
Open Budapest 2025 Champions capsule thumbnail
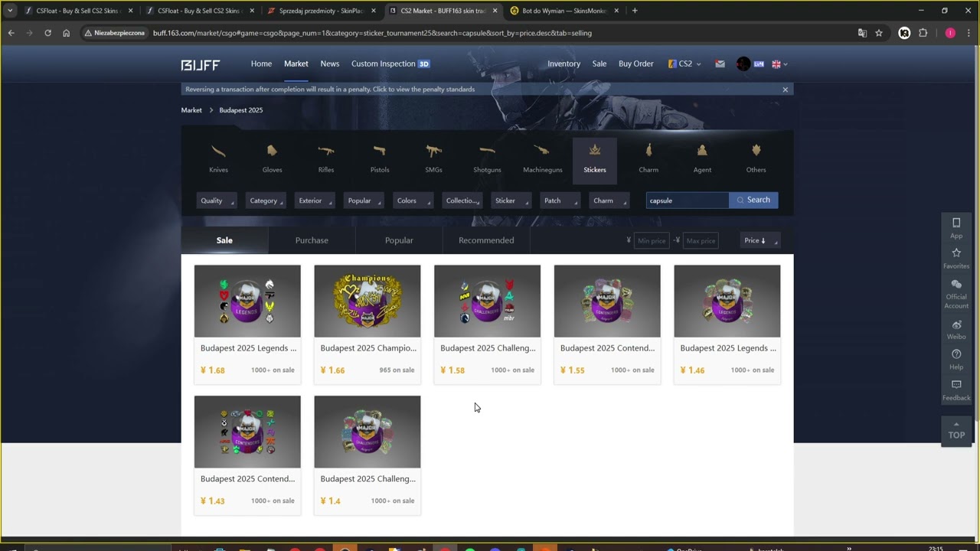point(367,301)
